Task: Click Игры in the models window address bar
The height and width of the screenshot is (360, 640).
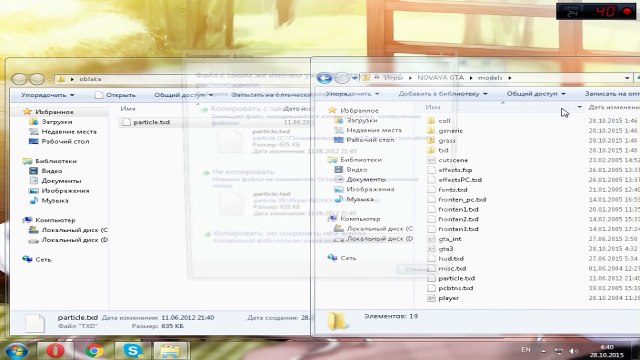Action: (x=393, y=78)
